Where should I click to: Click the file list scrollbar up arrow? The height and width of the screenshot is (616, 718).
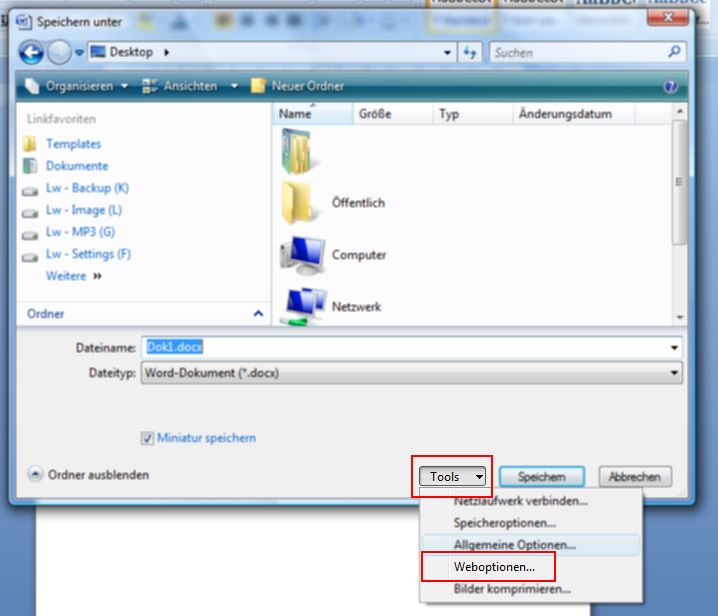coord(680,111)
